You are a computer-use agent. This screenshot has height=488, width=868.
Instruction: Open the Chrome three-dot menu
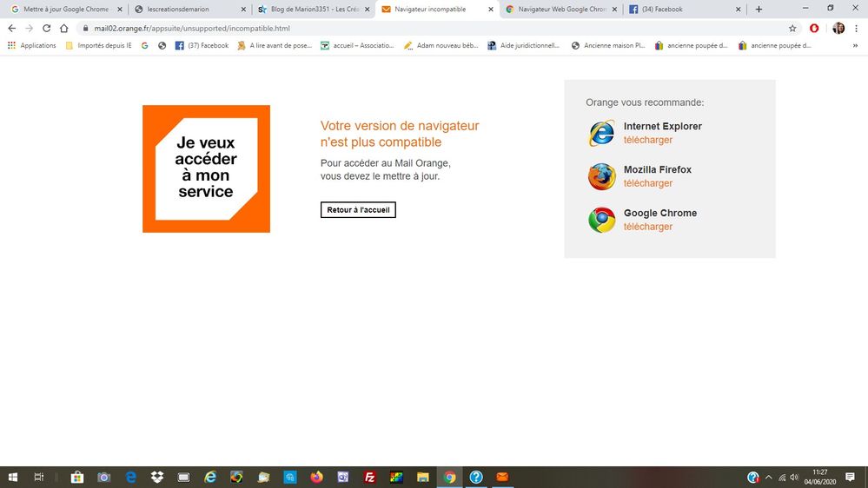coord(857,28)
